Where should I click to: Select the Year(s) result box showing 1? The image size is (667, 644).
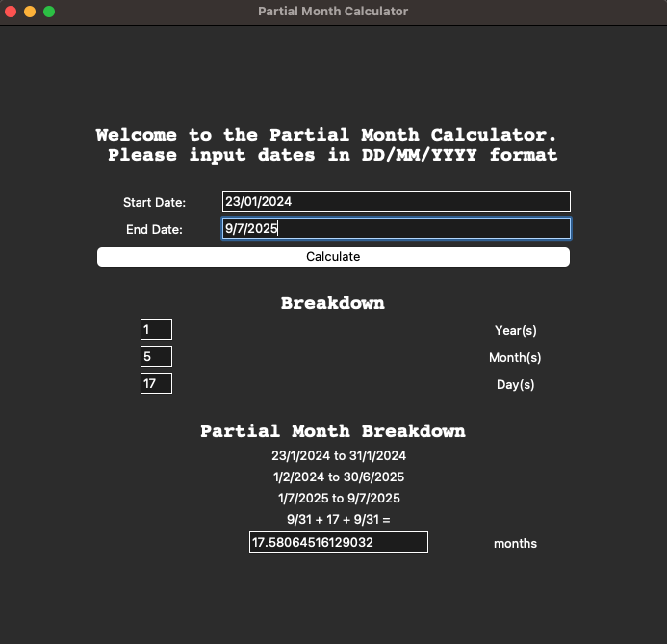pyautogui.click(x=156, y=329)
